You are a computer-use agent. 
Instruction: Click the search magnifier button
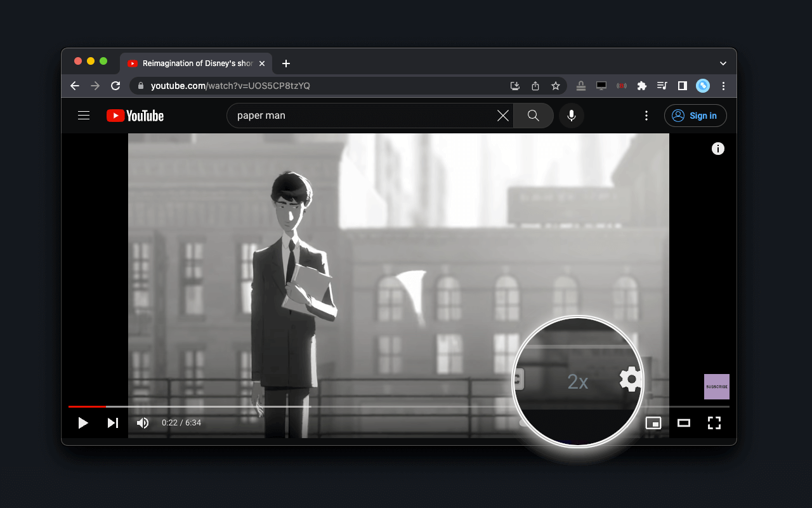coord(534,116)
